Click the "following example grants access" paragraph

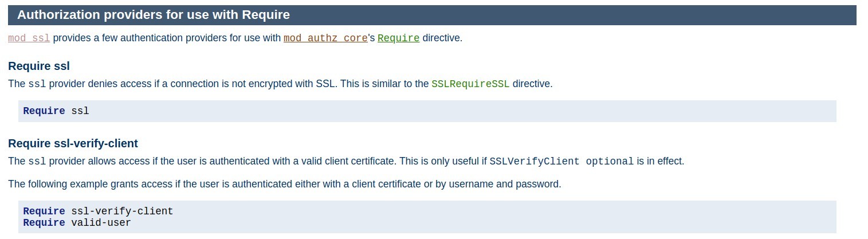tap(284, 184)
